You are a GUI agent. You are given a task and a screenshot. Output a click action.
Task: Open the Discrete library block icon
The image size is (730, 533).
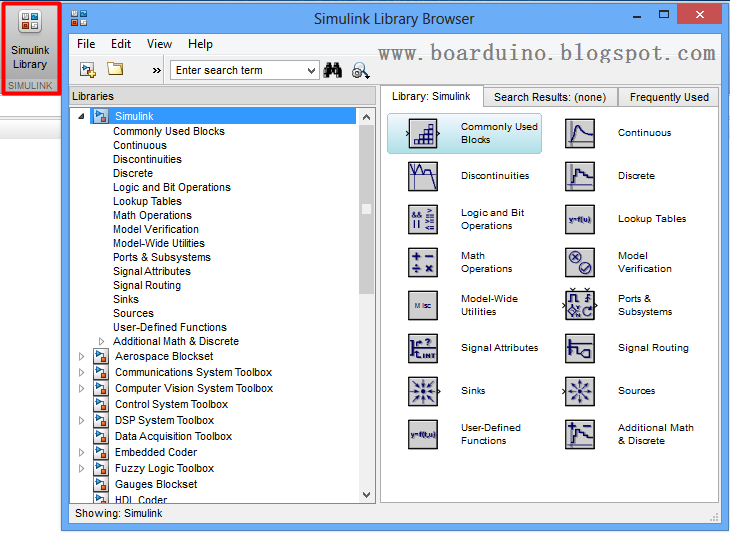580,176
